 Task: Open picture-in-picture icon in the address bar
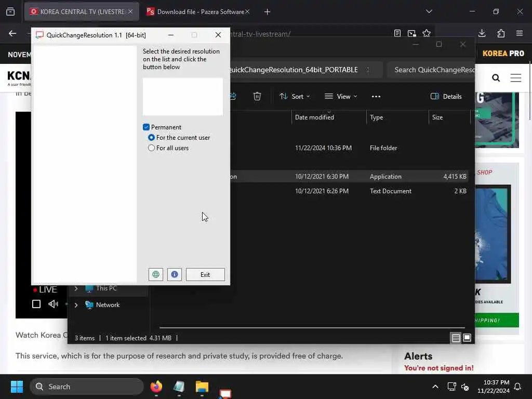[x=412, y=33]
